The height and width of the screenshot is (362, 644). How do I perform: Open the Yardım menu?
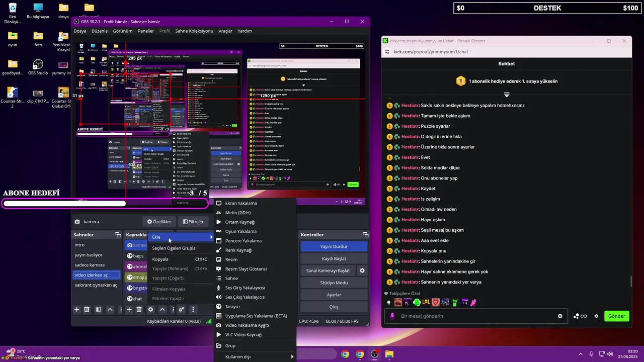coord(245,31)
